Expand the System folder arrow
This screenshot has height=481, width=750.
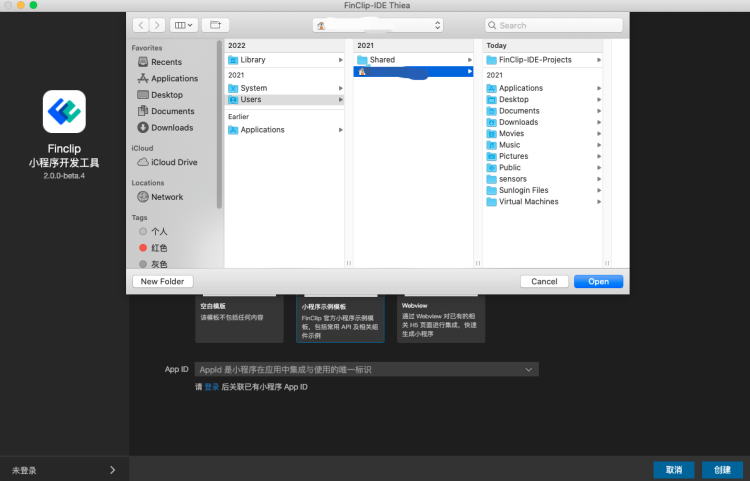(341, 88)
